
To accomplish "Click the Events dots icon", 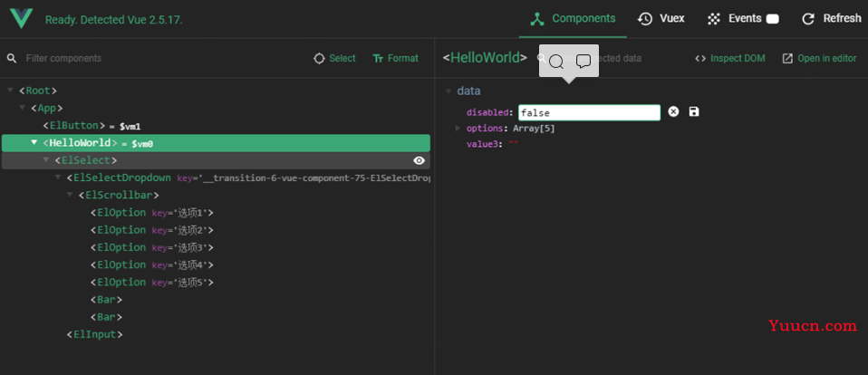I will [714, 19].
